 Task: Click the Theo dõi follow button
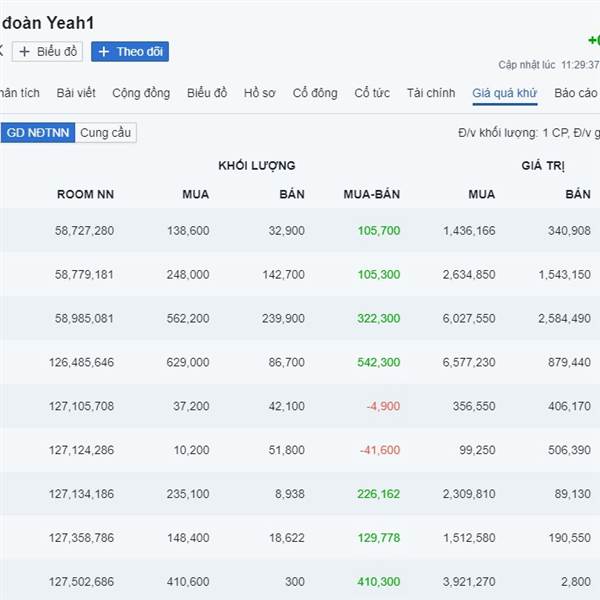(x=130, y=51)
